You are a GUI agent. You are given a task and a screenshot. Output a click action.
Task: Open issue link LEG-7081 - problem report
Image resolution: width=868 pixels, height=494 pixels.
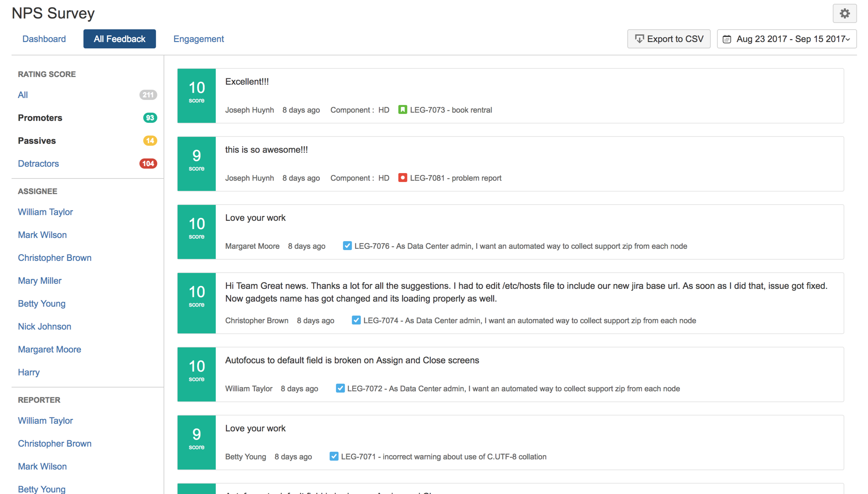pyautogui.click(x=455, y=178)
